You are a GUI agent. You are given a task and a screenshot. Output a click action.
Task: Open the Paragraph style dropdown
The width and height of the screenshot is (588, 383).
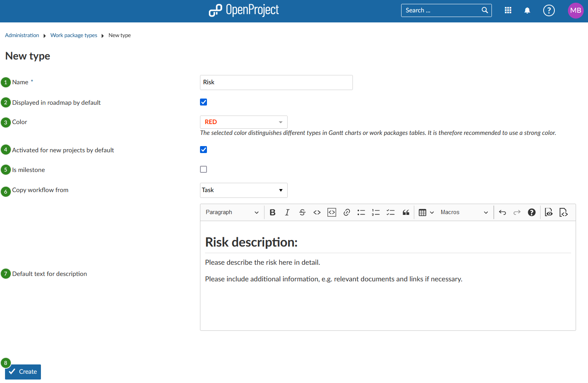pos(232,212)
